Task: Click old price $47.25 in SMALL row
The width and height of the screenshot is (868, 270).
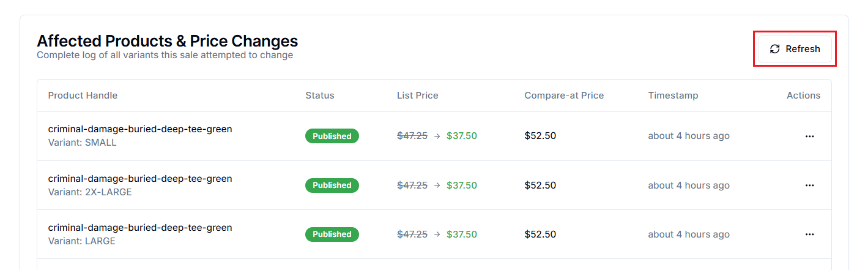Action: (412, 136)
